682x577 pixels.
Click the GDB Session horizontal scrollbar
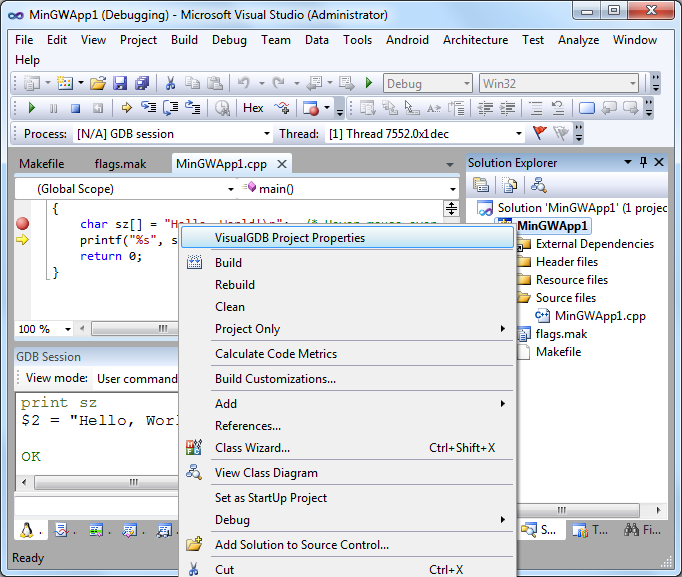pos(107,482)
